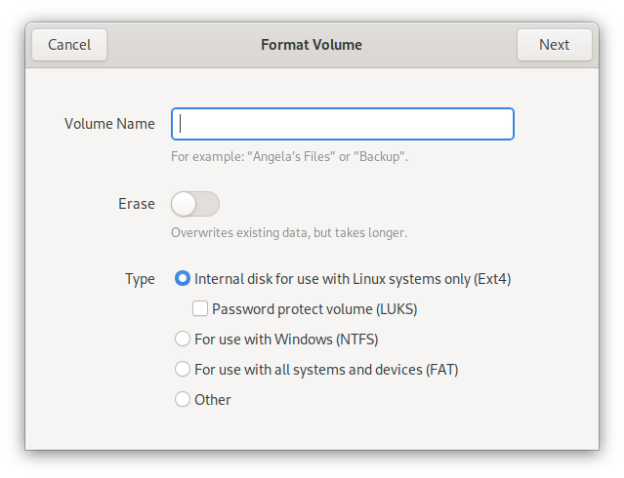
Task: Toggle the Erase switch on
Action: tap(195, 204)
